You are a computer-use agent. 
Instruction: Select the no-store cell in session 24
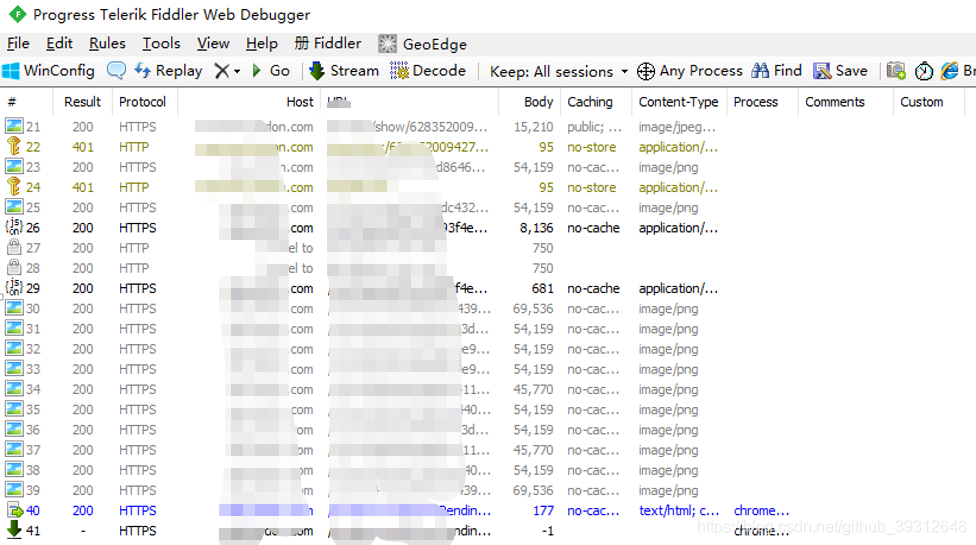pos(591,187)
